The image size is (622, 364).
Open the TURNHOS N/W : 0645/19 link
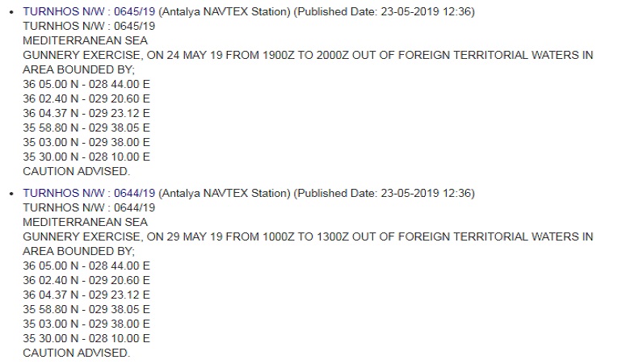[x=89, y=11]
